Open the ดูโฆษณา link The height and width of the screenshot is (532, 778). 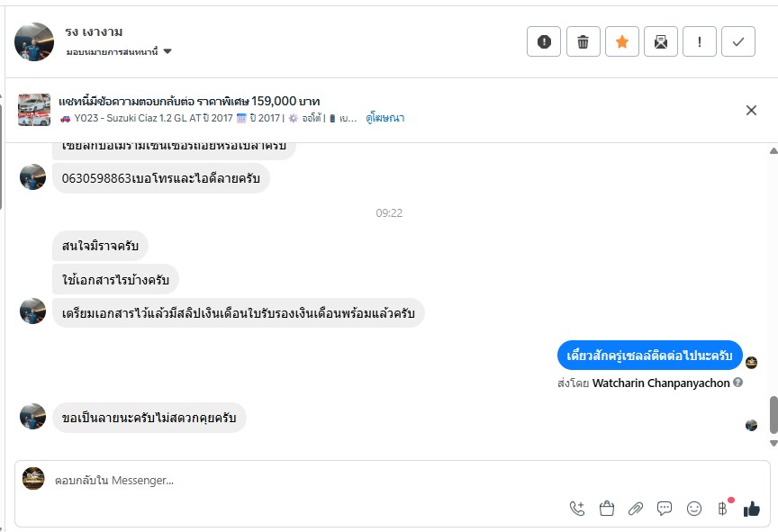tap(385, 118)
